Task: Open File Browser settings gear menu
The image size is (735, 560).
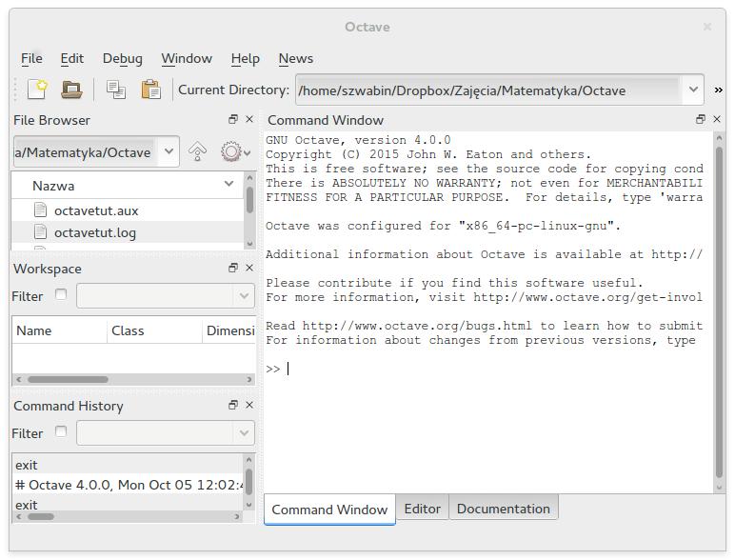Action: (235, 151)
